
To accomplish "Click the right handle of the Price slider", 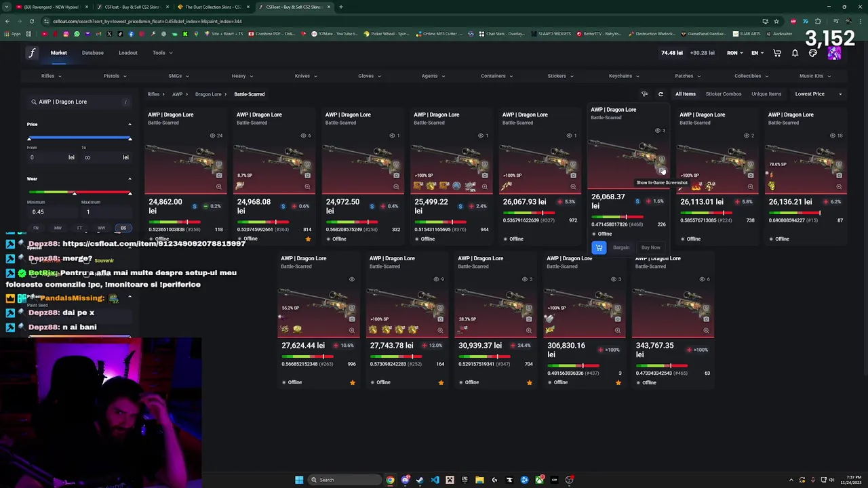I will [x=130, y=138].
